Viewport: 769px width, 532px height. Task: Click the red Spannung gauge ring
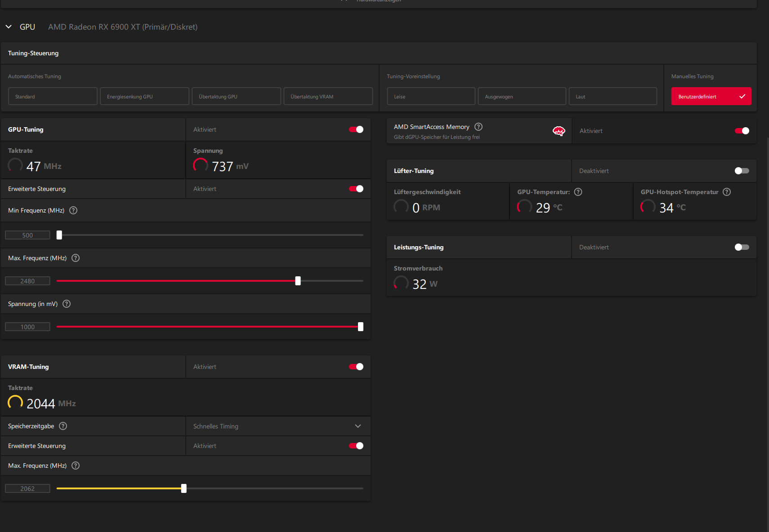(x=201, y=165)
